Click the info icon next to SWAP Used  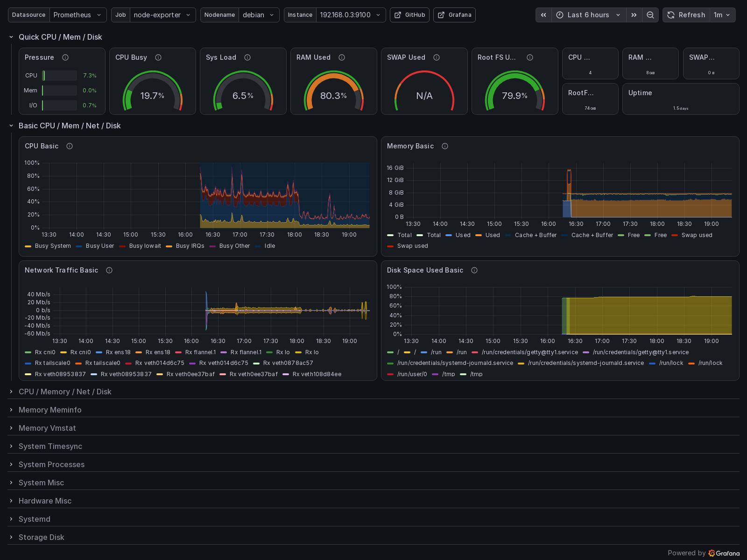(x=437, y=57)
